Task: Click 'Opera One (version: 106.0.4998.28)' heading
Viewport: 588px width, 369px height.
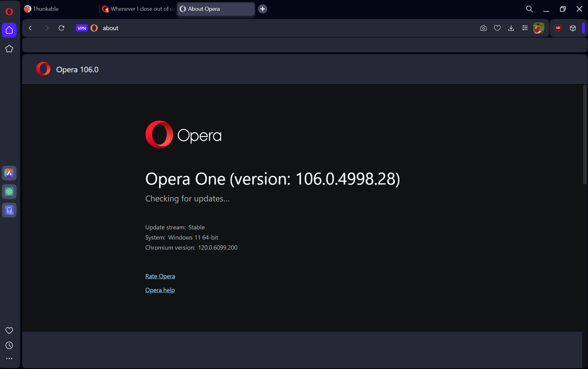Action: 272,179
